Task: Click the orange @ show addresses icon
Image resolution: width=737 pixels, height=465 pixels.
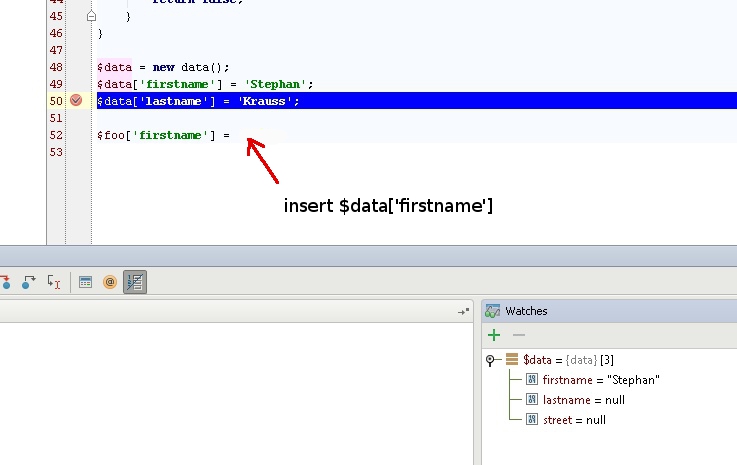Action: tap(110, 282)
